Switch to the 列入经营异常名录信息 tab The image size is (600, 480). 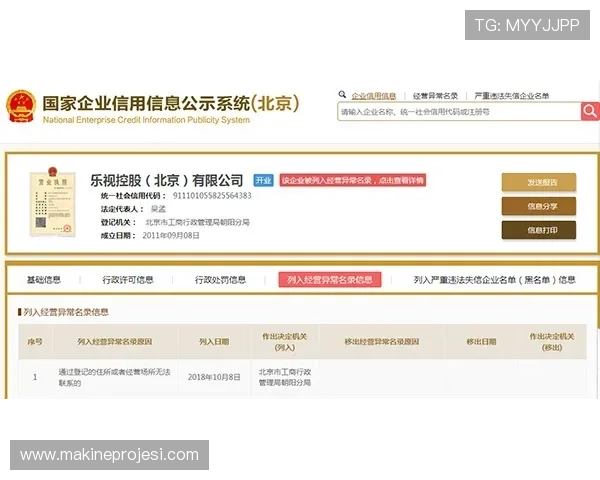330,280
